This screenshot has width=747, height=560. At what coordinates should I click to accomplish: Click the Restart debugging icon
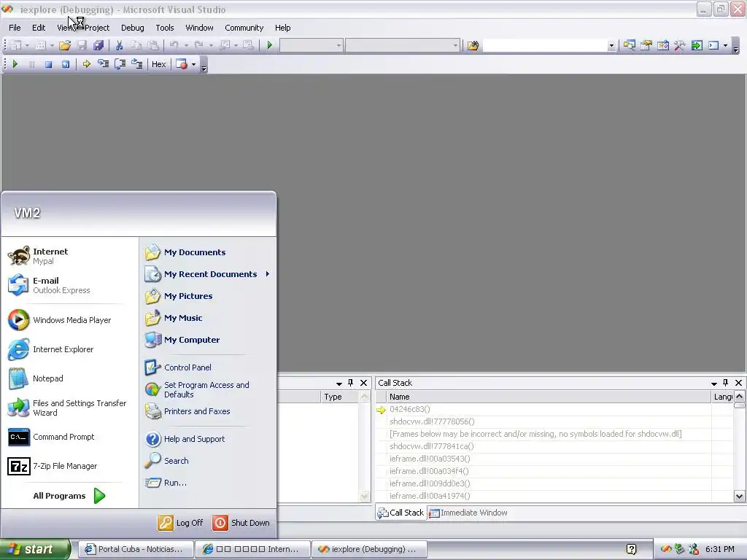tap(65, 64)
